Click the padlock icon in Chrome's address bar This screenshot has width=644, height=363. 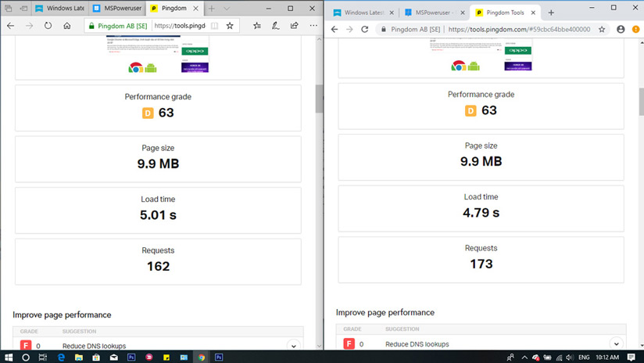pyautogui.click(x=384, y=29)
